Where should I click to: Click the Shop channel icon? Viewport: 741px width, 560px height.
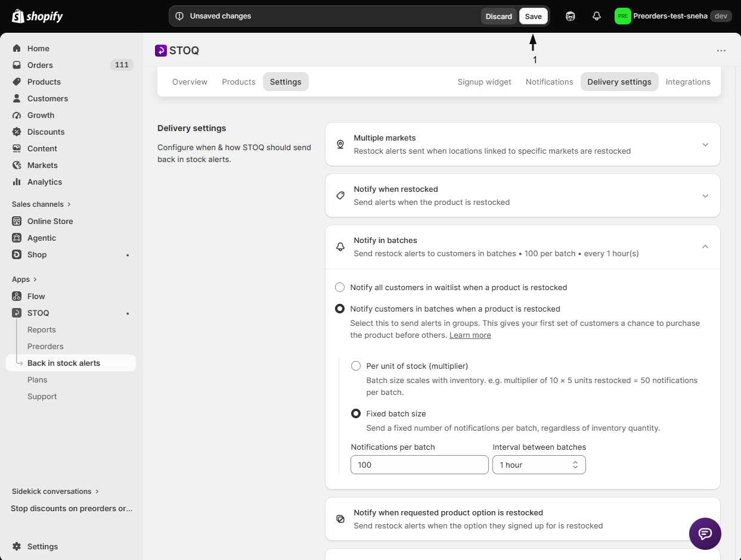pyautogui.click(x=17, y=254)
